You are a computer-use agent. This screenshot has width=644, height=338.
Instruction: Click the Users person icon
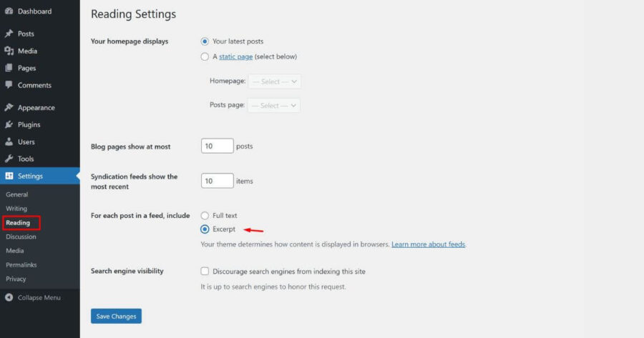pyautogui.click(x=9, y=142)
